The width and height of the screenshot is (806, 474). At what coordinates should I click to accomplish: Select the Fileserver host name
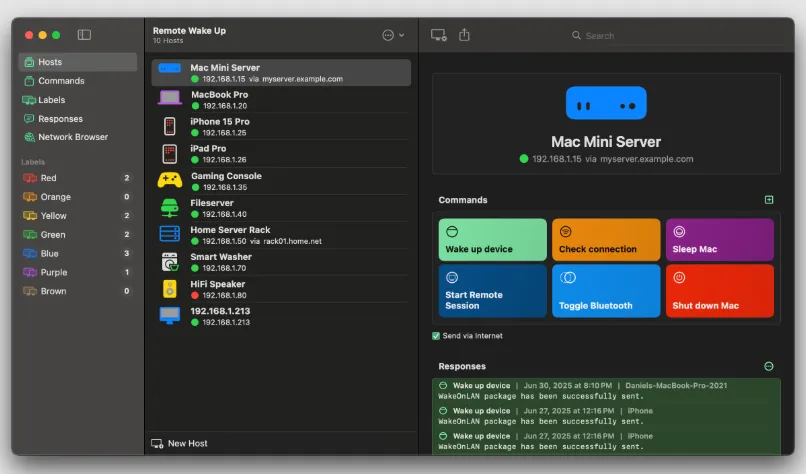point(212,203)
